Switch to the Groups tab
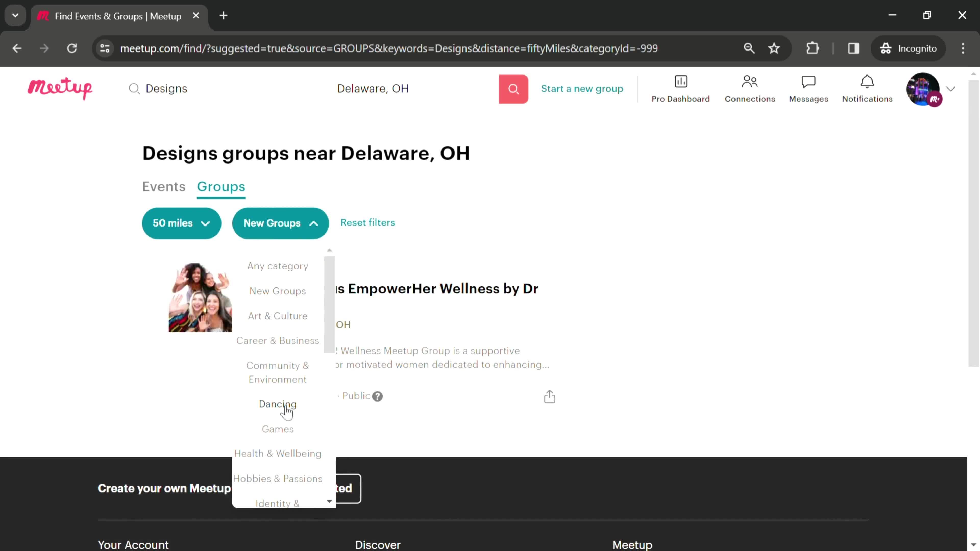The width and height of the screenshot is (980, 551). pos(221,187)
